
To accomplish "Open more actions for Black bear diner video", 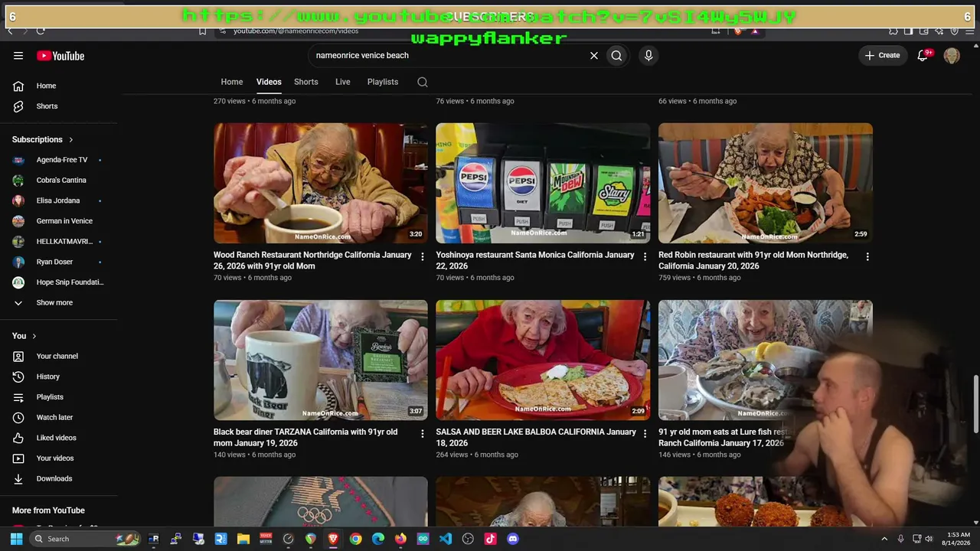I will (422, 434).
